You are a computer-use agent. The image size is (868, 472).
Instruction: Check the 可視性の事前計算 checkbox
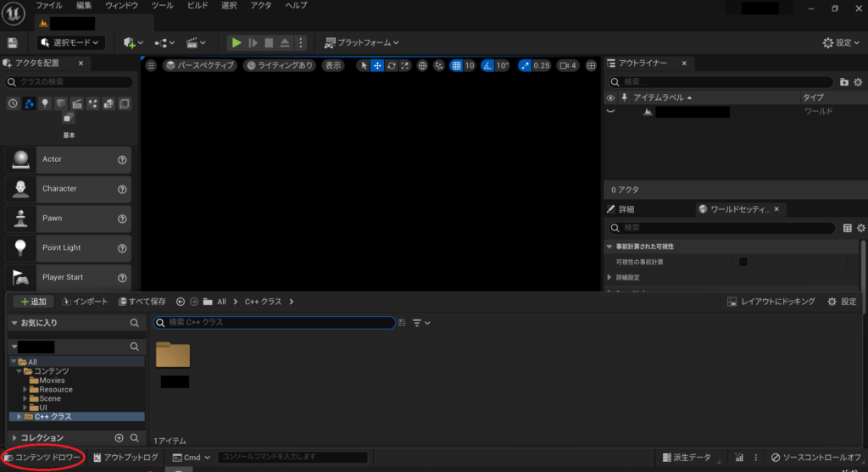[743, 262]
